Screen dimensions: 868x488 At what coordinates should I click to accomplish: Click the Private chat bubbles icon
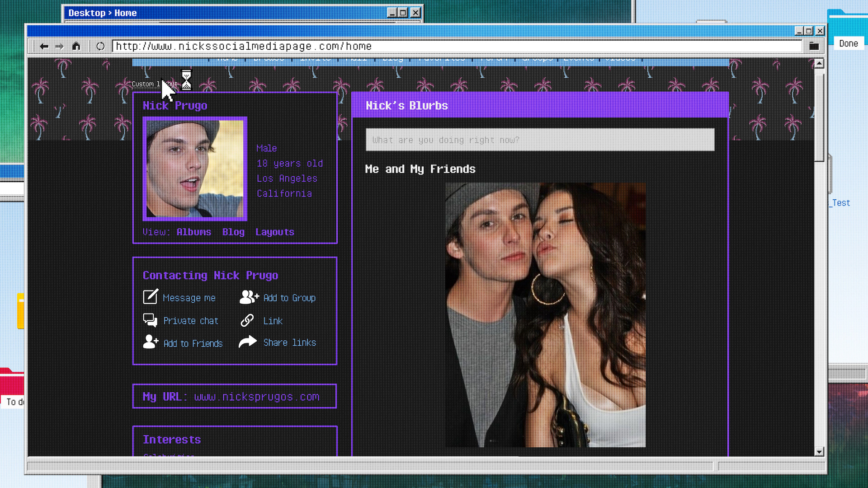tap(150, 320)
